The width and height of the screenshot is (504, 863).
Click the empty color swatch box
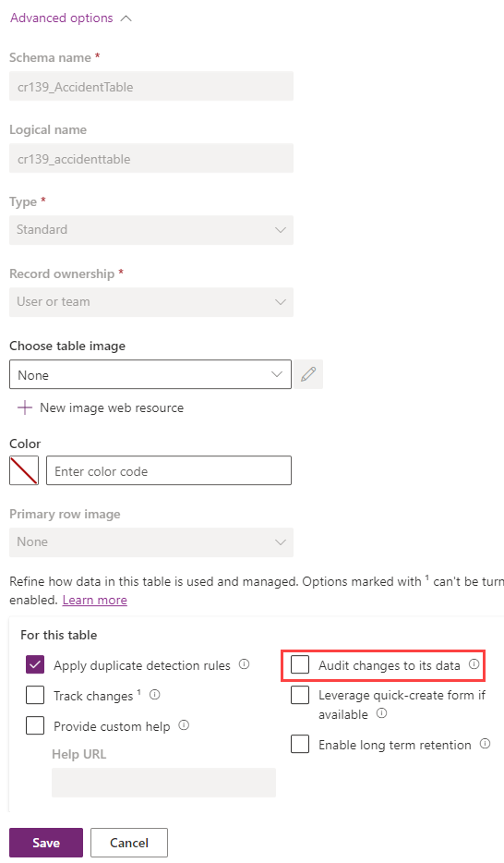click(x=24, y=470)
